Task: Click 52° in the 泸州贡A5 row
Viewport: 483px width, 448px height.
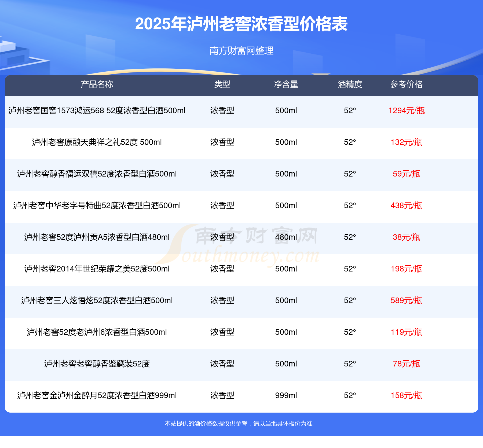Action: [x=350, y=237]
